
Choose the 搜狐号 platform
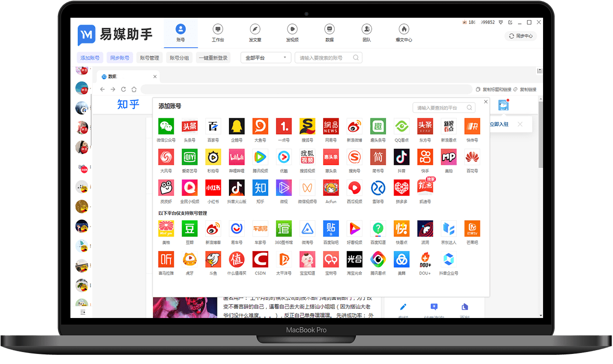click(x=307, y=126)
